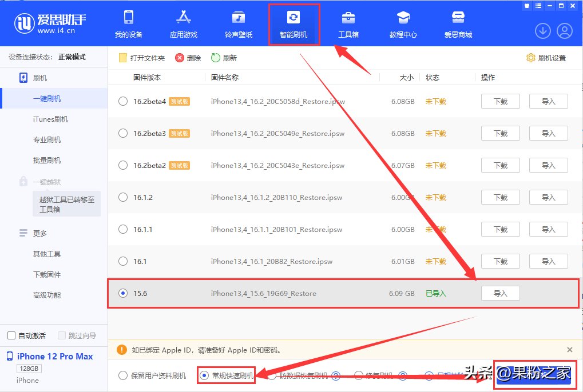
Task: Switch to the 智能刷机 section
Action: pyautogui.click(x=294, y=25)
